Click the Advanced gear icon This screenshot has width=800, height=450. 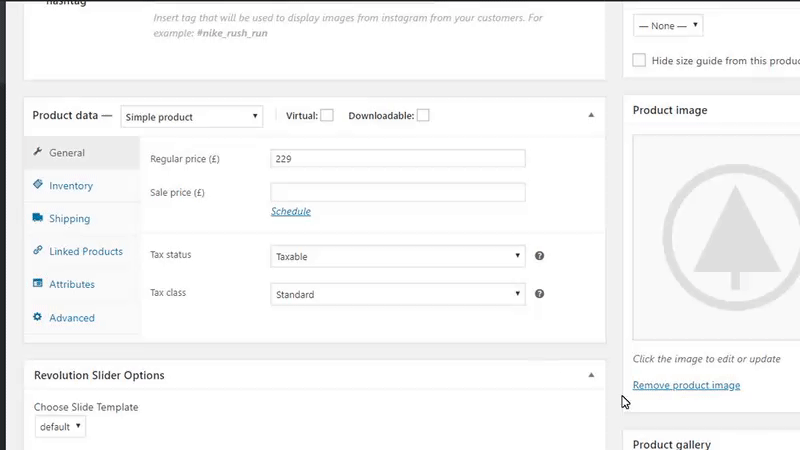[38, 317]
